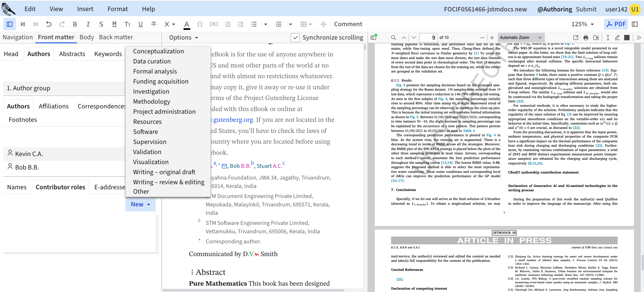644x292 pixels.
Task: Expand the 125% zoom level dropdown
Action: coord(583,24)
